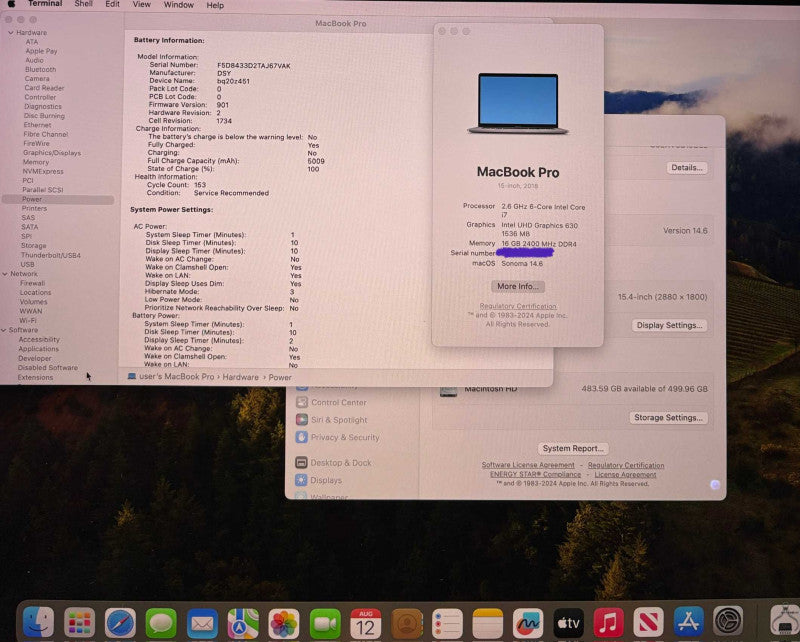The width and height of the screenshot is (800, 642).
Task: Select Disabled Software in the sidebar
Action: [47, 367]
